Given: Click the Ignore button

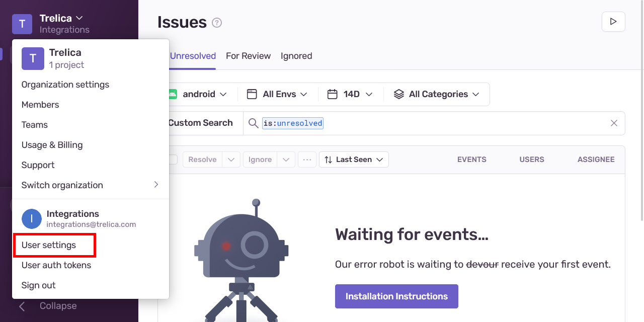Looking at the screenshot, I should tap(260, 159).
